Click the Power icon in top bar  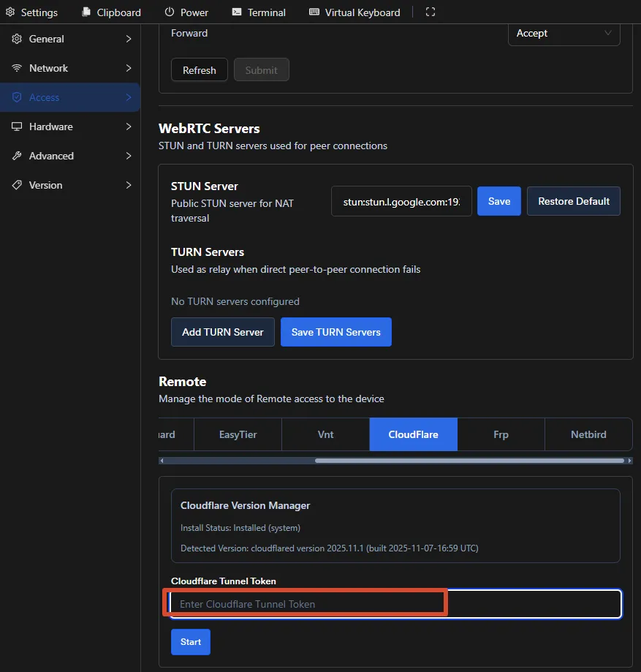coord(170,12)
